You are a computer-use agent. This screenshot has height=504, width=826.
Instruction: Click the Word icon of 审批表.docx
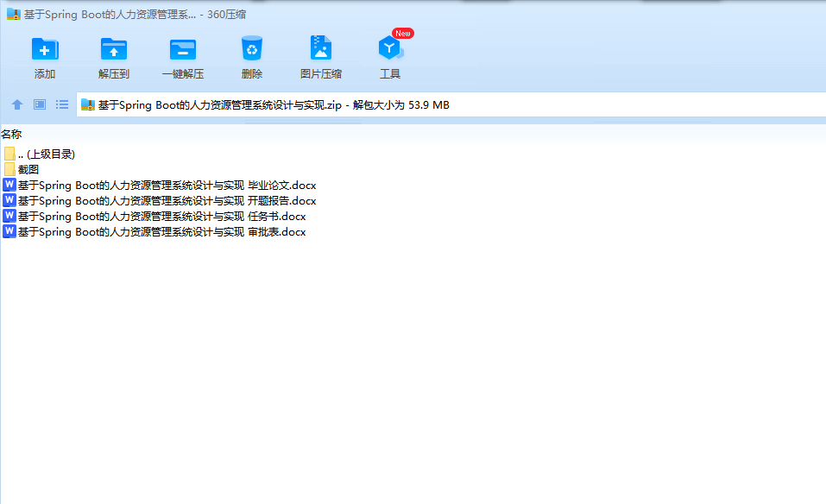pyautogui.click(x=9, y=231)
